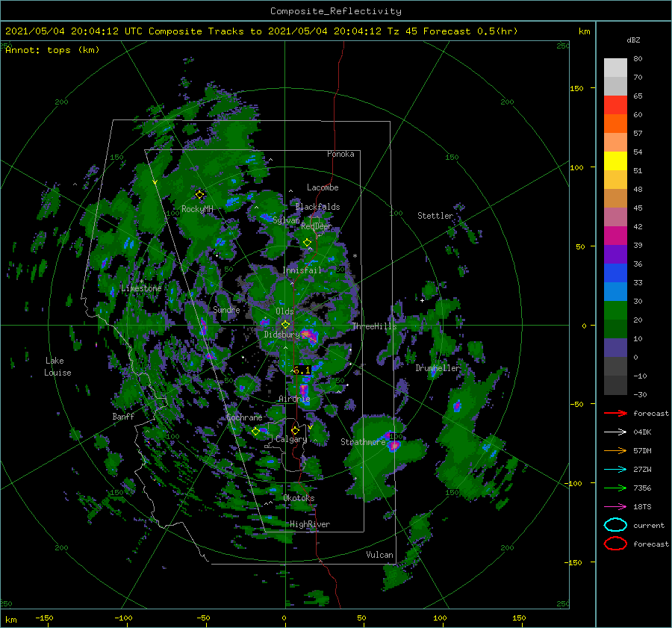Viewport: 672px width, 628px height.
Task: Click the Lacombe city label
Action: (323, 187)
